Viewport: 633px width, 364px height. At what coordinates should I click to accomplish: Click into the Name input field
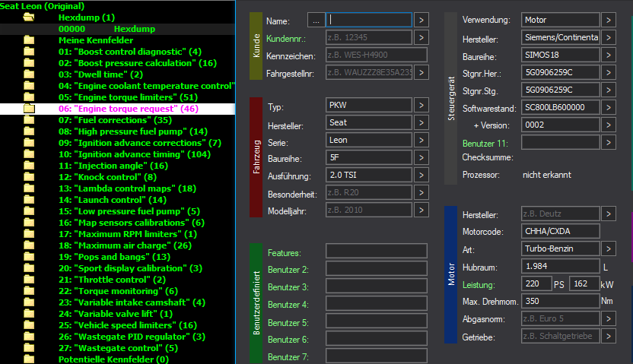369,20
